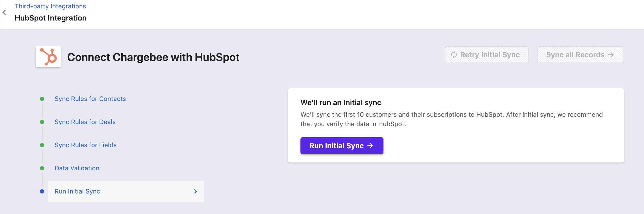Click green status dot for Sync Rules for Deals
Screen dimensions: 644x214
pos(42,122)
